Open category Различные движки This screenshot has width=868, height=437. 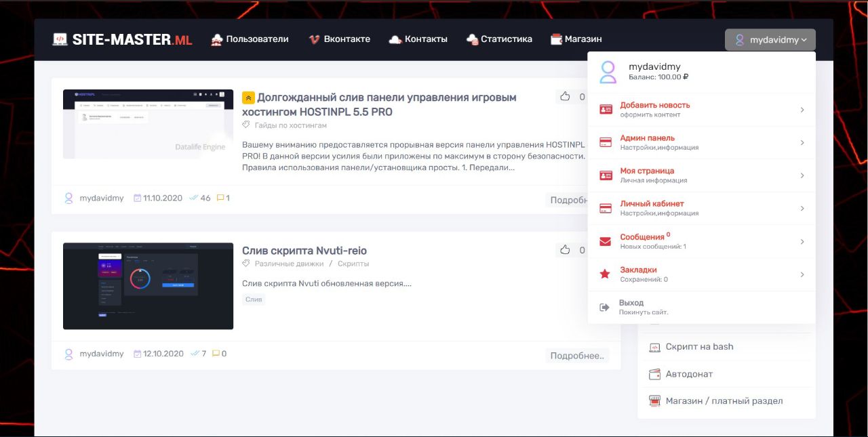(290, 264)
